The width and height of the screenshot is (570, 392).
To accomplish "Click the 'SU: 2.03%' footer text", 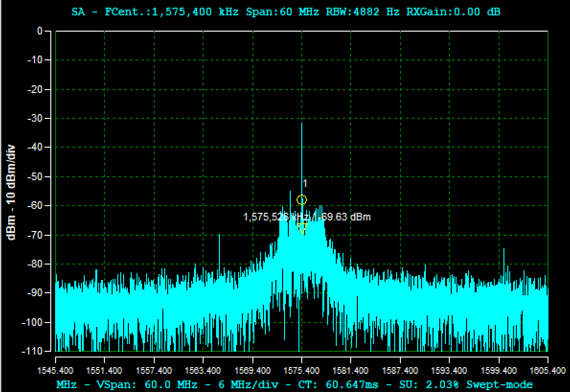I will tap(429, 385).
